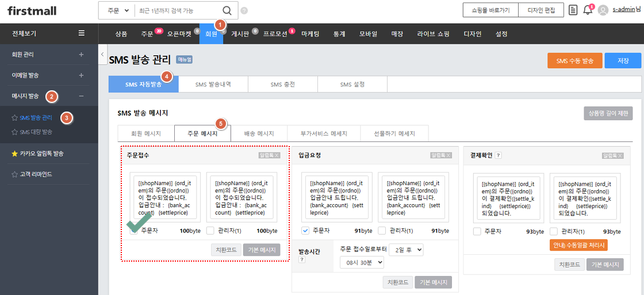This screenshot has height=295, width=644.
Task: Open the 매뉴얼 badge next to title
Action: [185, 60]
